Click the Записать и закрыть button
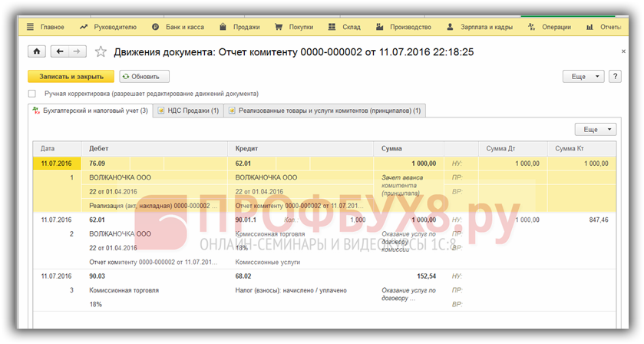 tap(71, 77)
